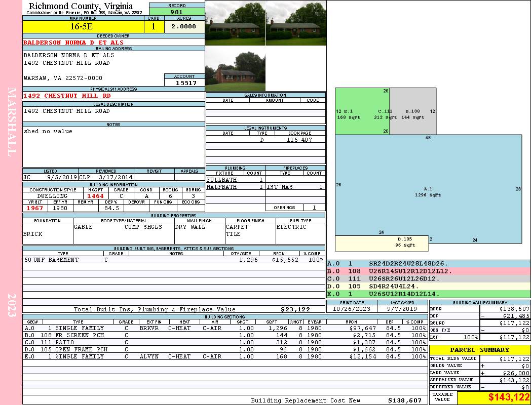Select the green Record number 901 field
Image resolution: width=532 pixels, height=405 pixels.
click(x=177, y=12)
